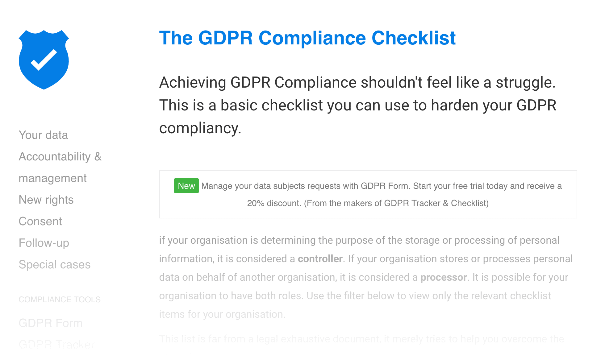Open GDPR Form in the sidebar tools
Viewport: 605px width, 364px height.
pos(51,323)
